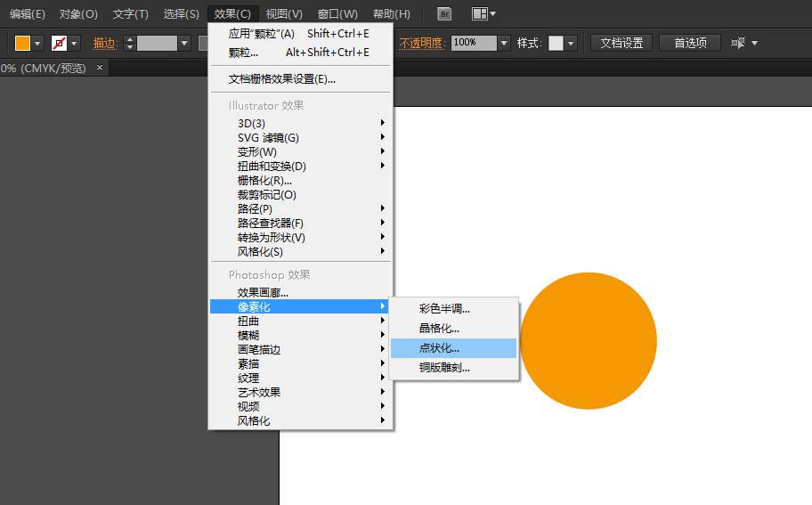The width and height of the screenshot is (812, 505).
Task: Choose 应用"颗粒"(A) menu entry
Action: coord(300,34)
